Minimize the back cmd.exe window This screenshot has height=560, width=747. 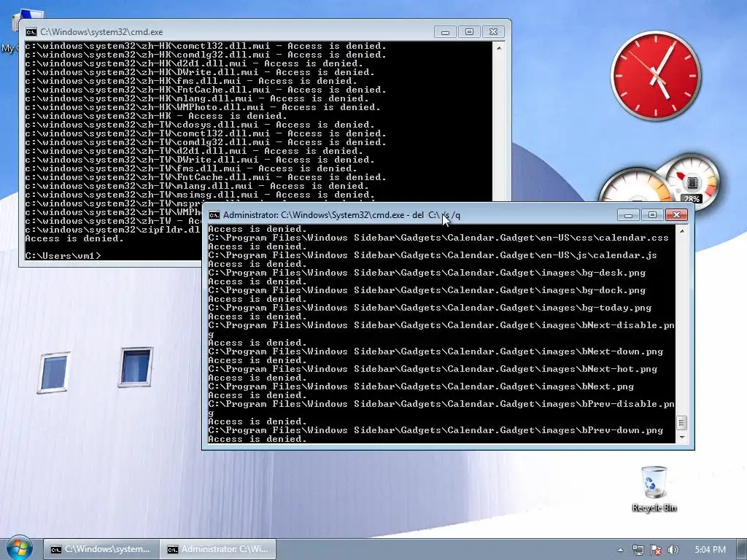tap(446, 32)
